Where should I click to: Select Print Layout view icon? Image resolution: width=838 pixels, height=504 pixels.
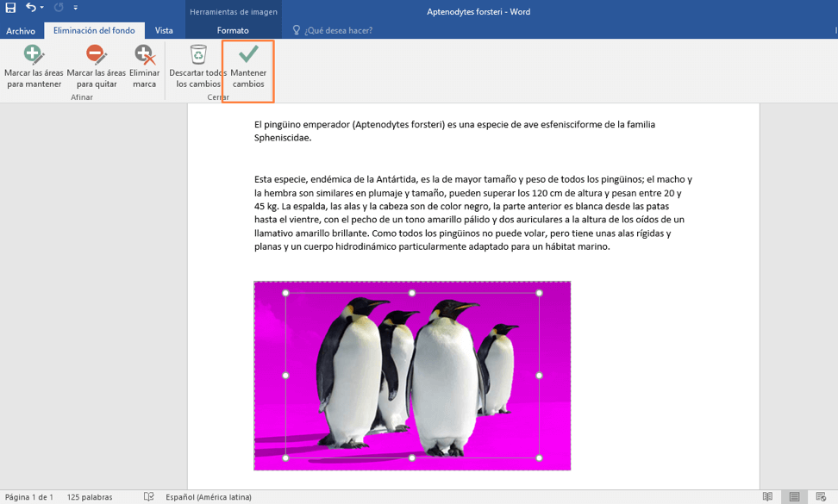pyautogui.click(x=794, y=496)
